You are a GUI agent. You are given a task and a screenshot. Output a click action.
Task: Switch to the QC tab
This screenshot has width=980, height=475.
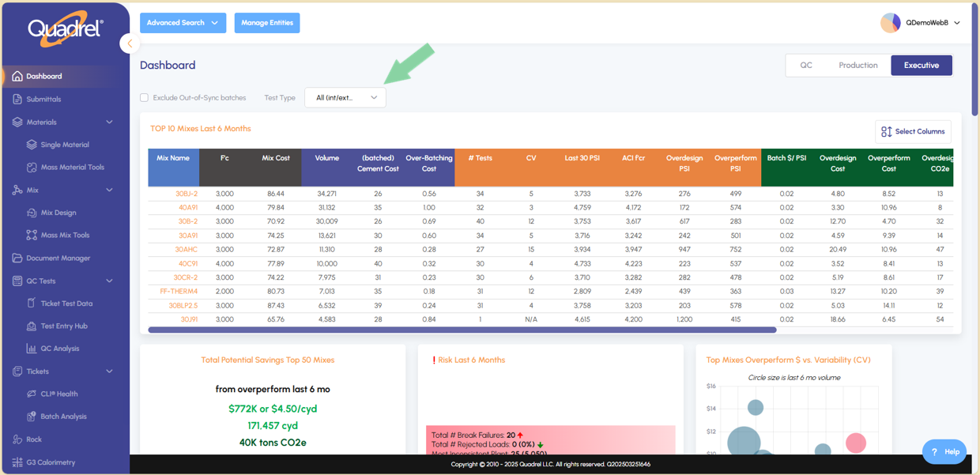click(806, 66)
